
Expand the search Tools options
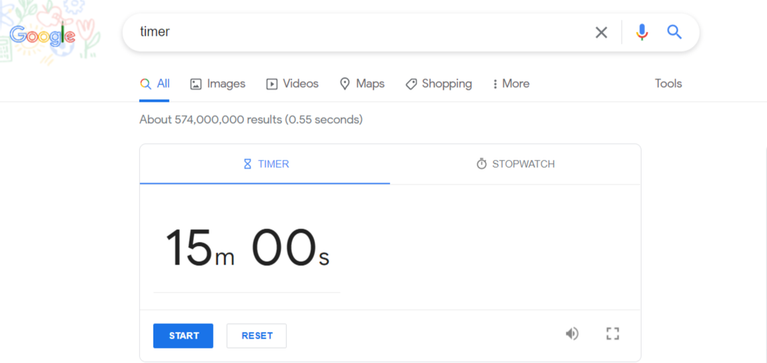point(668,84)
